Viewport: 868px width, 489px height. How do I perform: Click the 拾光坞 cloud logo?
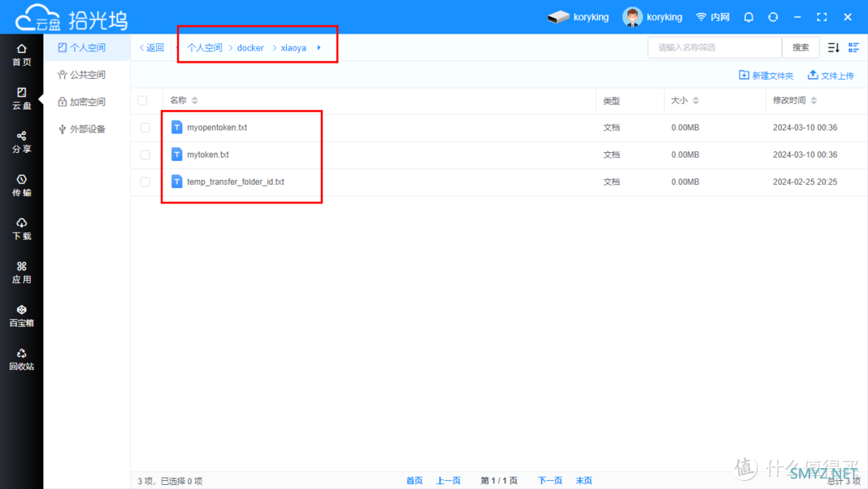coord(72,18)
